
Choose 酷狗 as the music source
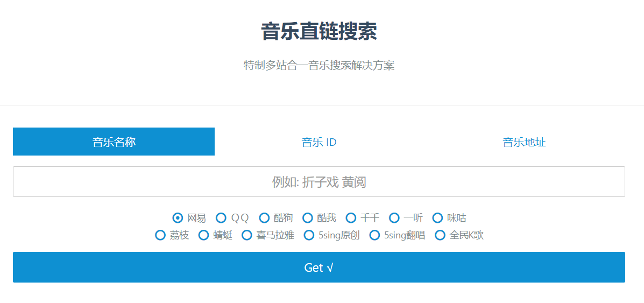click(x=264, y=217)
